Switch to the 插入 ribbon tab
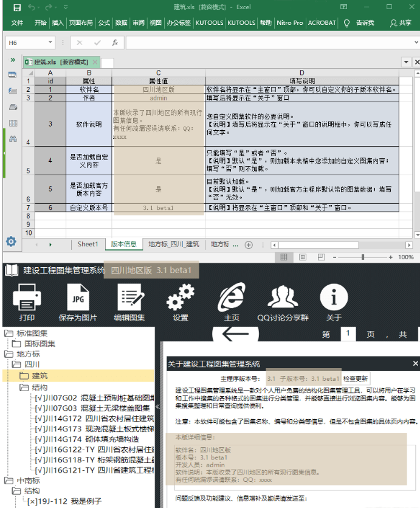The height and width of the screenshot is (508, 420). tap(58, 23)
